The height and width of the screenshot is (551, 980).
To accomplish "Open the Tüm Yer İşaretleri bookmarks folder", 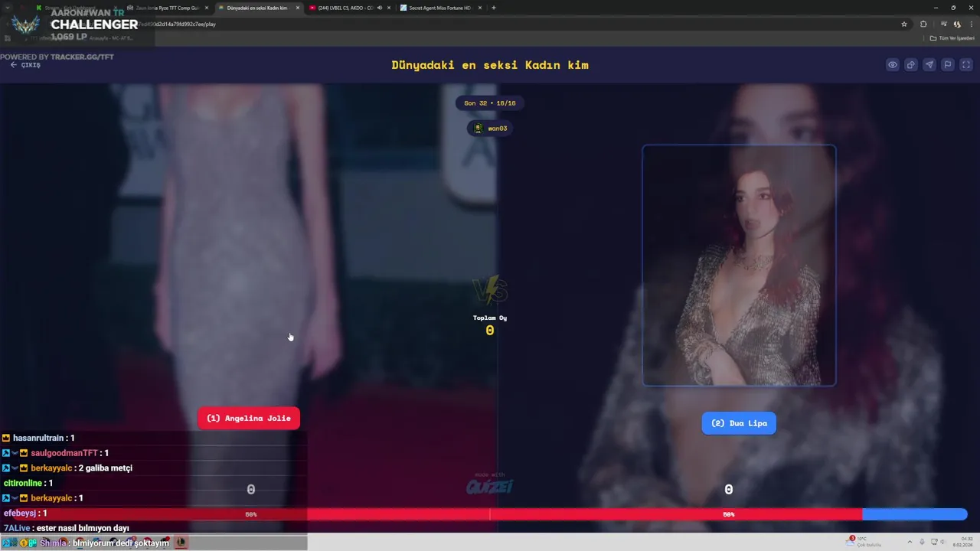I will (x=954, y=37).
